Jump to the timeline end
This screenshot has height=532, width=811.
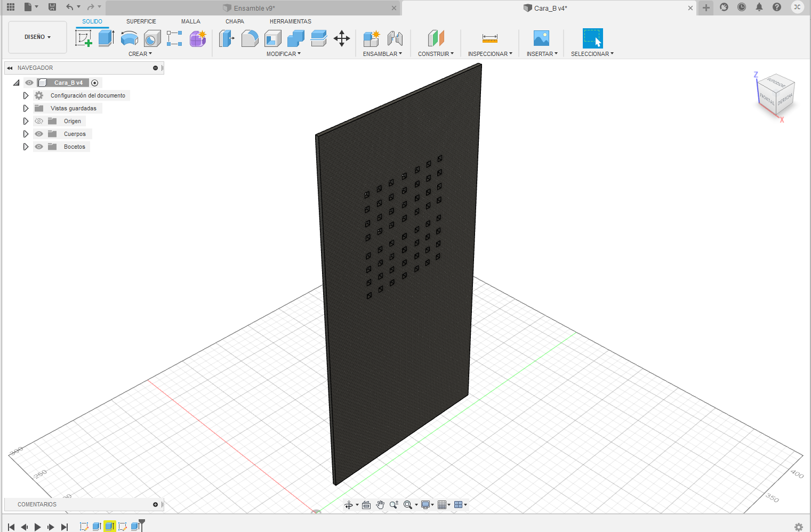(x=65, y=527)
